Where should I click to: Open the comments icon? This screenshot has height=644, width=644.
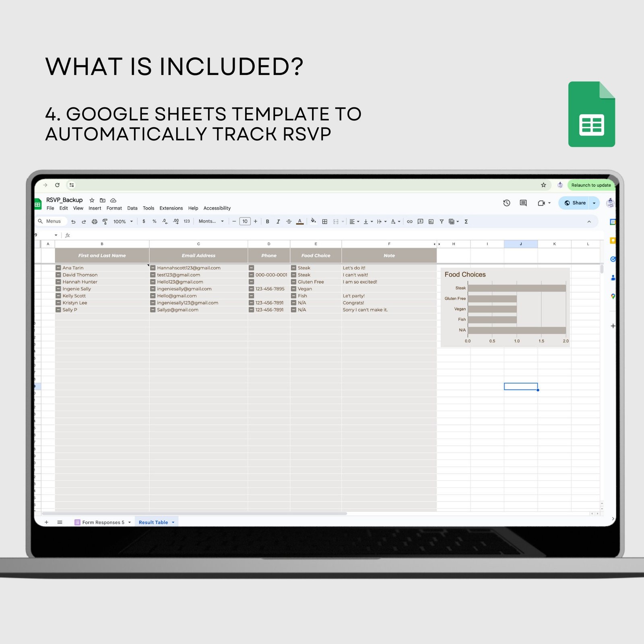pyautogui.click(x=523, y=203)
